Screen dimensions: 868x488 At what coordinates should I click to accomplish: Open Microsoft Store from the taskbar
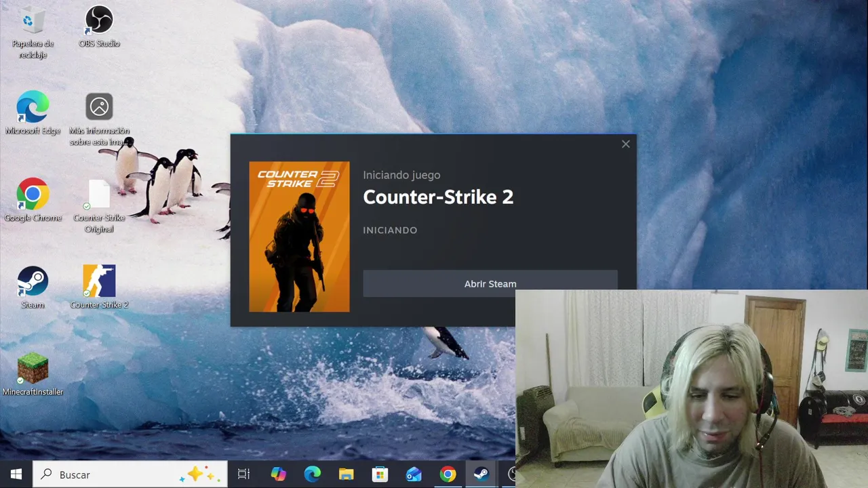(380, 474)
